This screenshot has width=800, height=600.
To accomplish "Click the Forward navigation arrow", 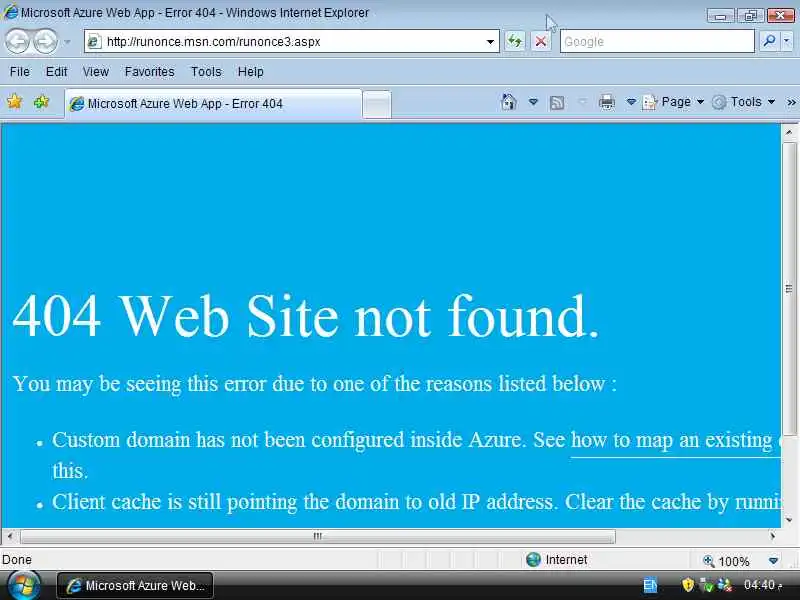I will tap(46, 41).
